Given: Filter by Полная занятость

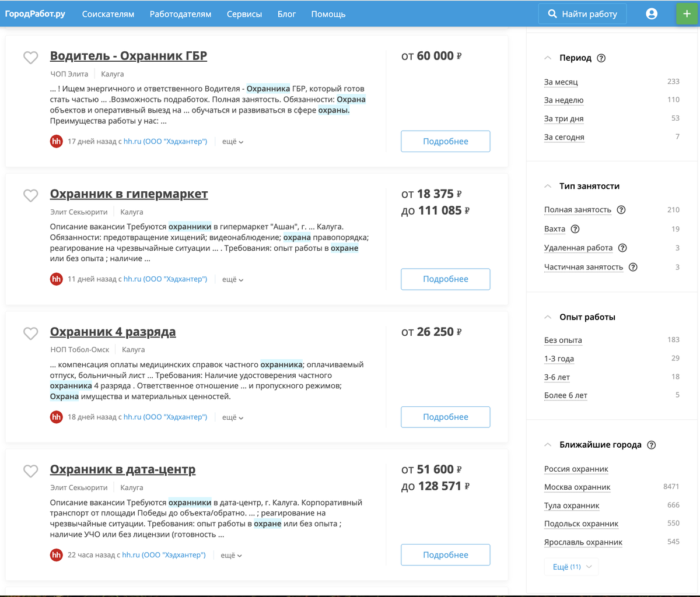Looking at the screenshot, I should click(x=577, y=210).
